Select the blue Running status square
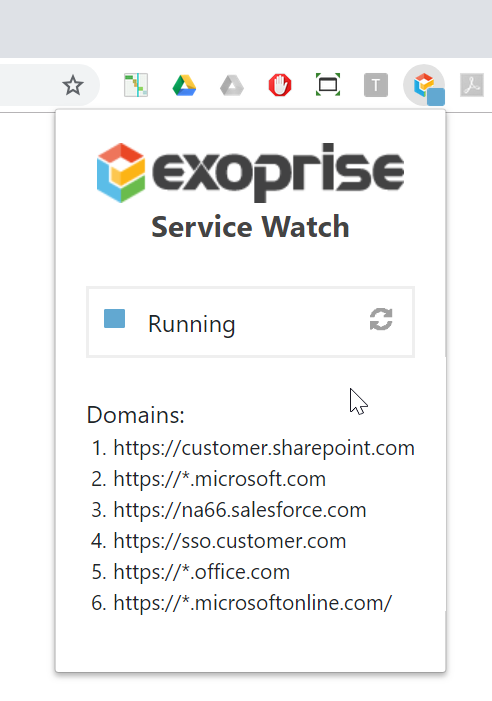492x701 pixels. pos(114,319)
